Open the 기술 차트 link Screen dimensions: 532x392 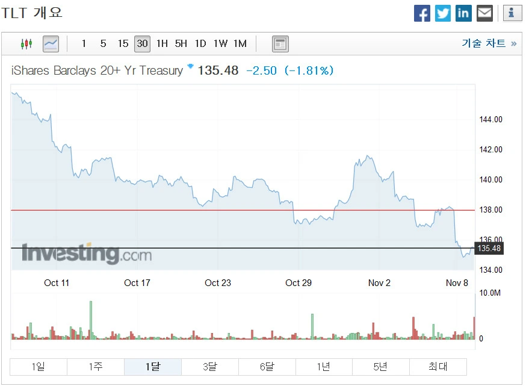[489, 43]
